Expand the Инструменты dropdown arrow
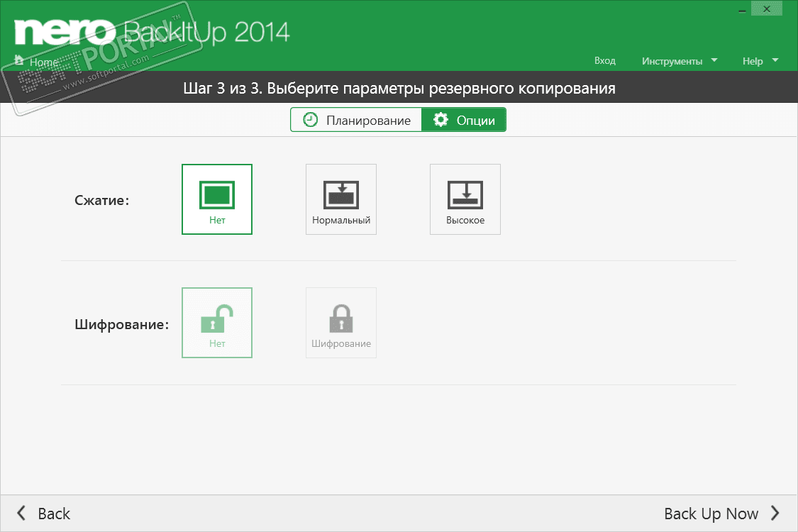This screenshot has width=798, height=532. tap(714, 60)
